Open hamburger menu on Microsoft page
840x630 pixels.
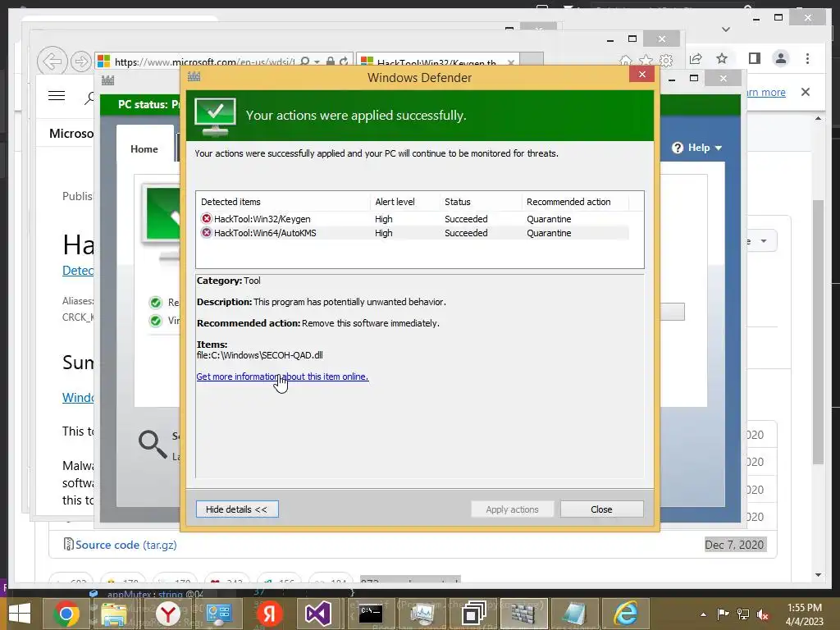coord(57,96)
